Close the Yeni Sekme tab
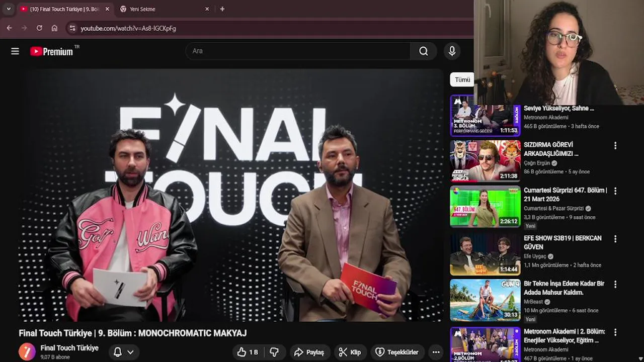 (207, 9)
